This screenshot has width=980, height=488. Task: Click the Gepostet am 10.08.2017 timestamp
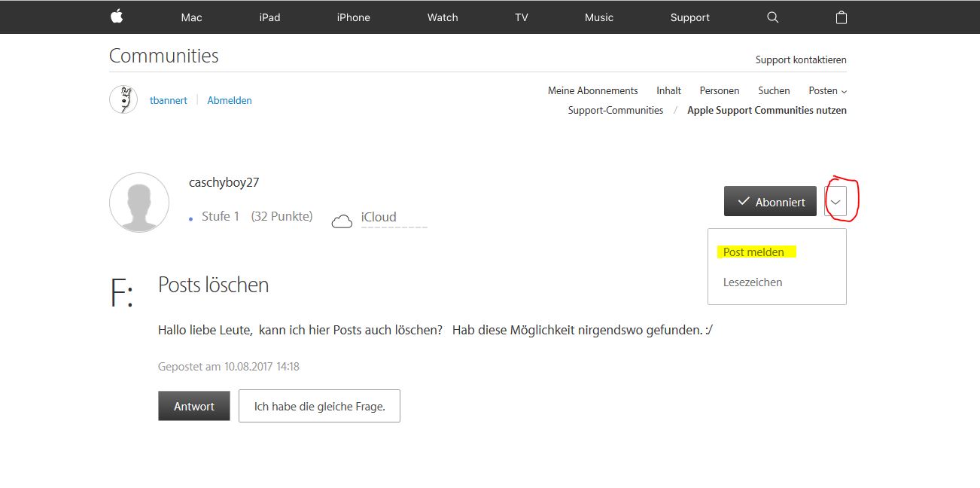(229, 367)
